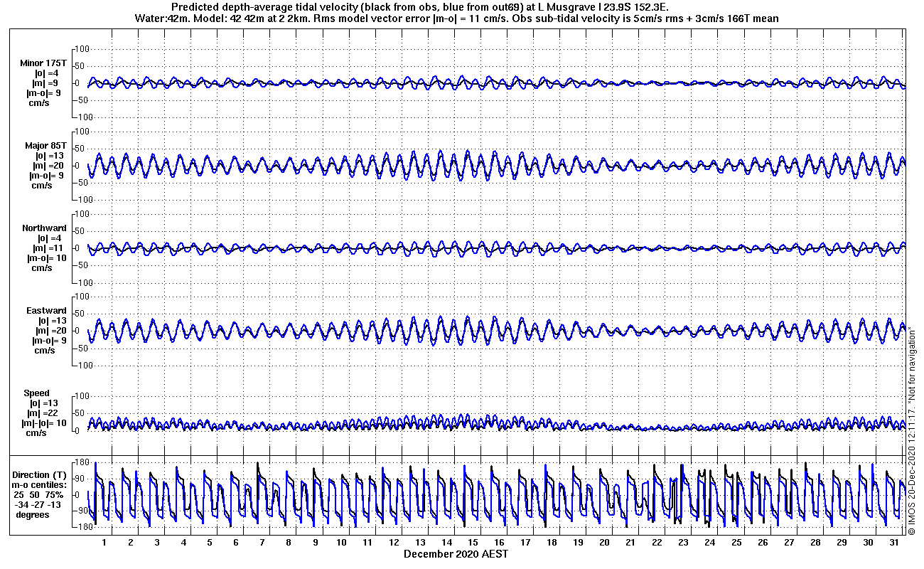Viewport: 924px width, 569px height.
Task: Click 'm-o centiles:' text
Action: click(x=38, y=484)
